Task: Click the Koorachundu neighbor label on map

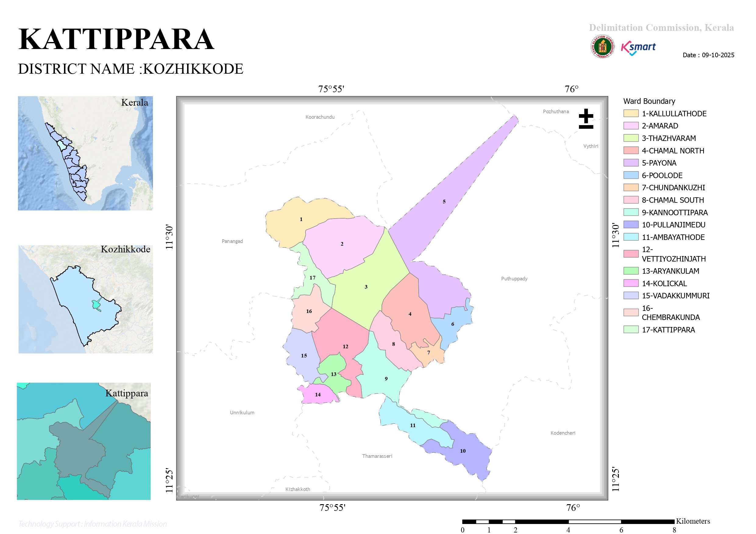Action: (320, 117)
